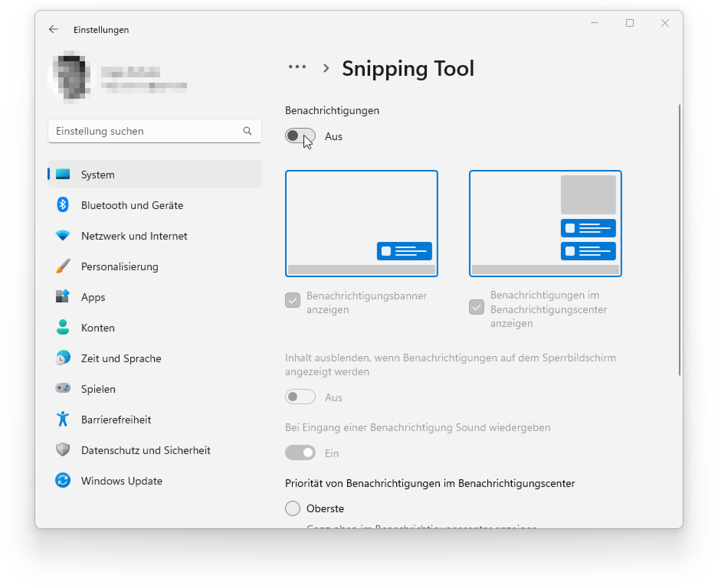718x588 pixels.
Task: Click the back arrow icon in Einstellungen
Action: (53, 29)
